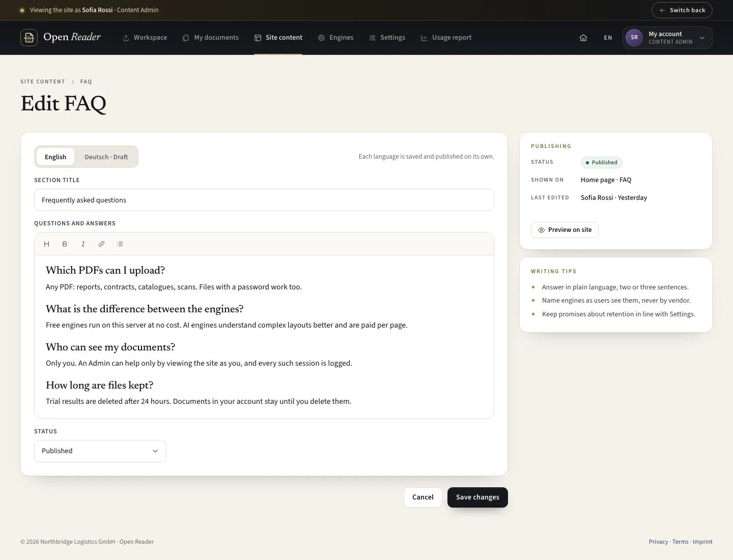The width and height of the screenshot is (733, 560).
Task: Cancel editing the FAQ
Action: pos(423,497)
